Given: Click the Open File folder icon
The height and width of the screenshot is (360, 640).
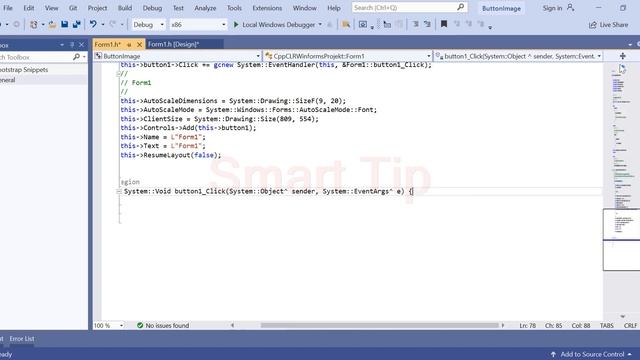Looking at the screenshot, I should [52, 24].
